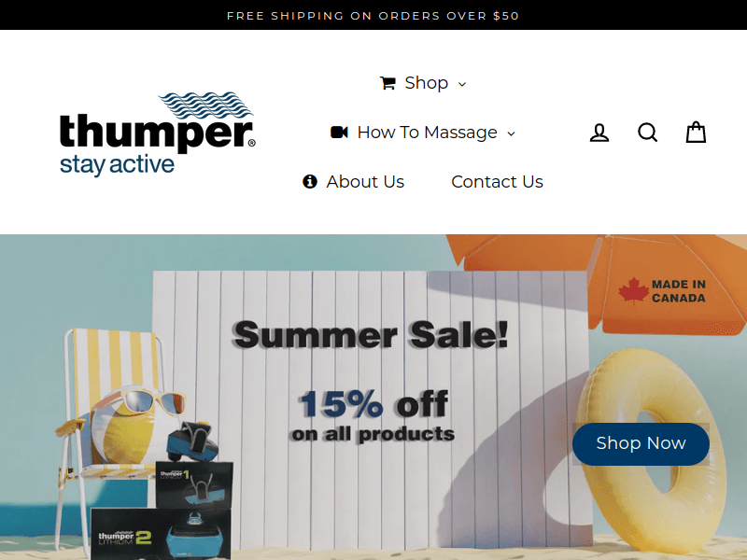
Task: Click the video camera icon beside How To Massage
Action: pos(339,132)
